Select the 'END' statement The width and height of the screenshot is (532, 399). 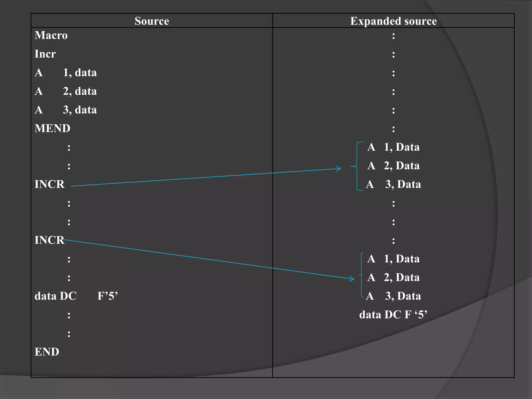coord(47,352)
